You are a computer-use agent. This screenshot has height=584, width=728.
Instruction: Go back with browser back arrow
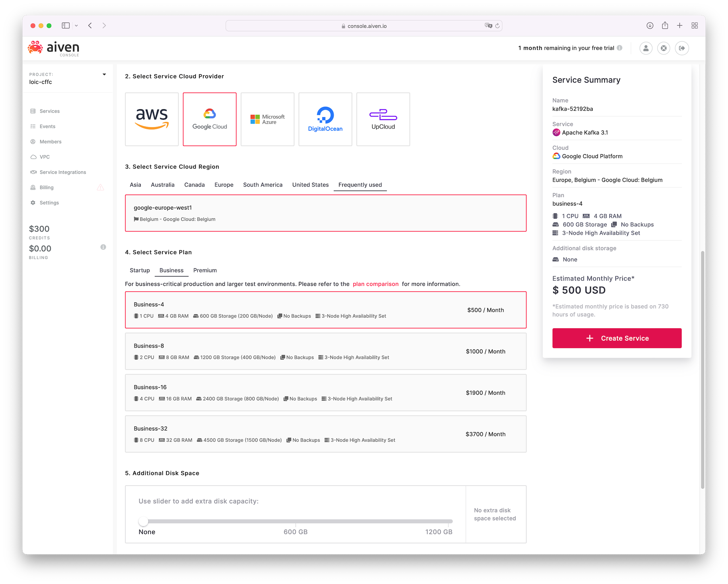coord(90,25)
